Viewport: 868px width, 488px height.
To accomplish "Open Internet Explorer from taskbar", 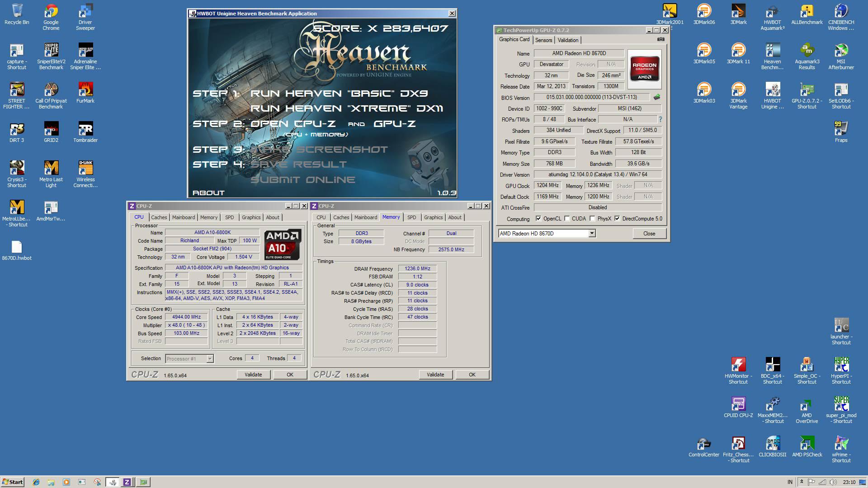I will click(36, 482).
